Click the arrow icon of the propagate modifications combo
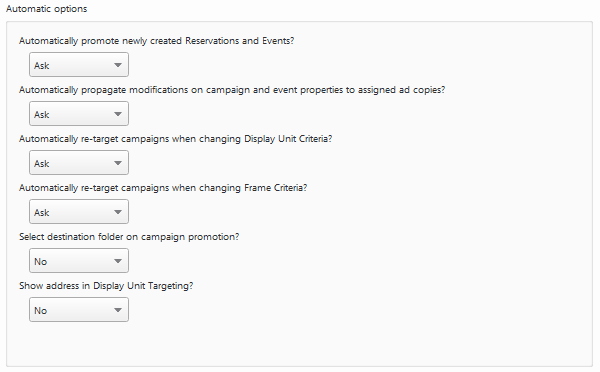 [x=118, y=114]
